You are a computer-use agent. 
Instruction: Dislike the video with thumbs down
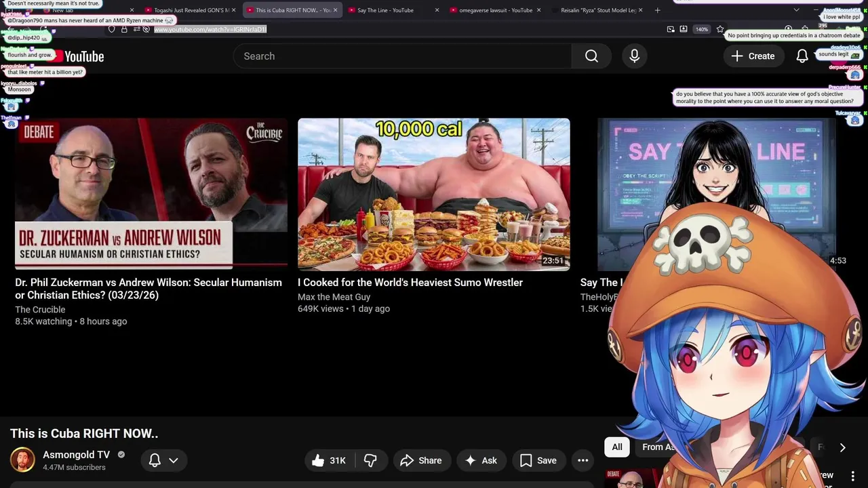(370, 460)
